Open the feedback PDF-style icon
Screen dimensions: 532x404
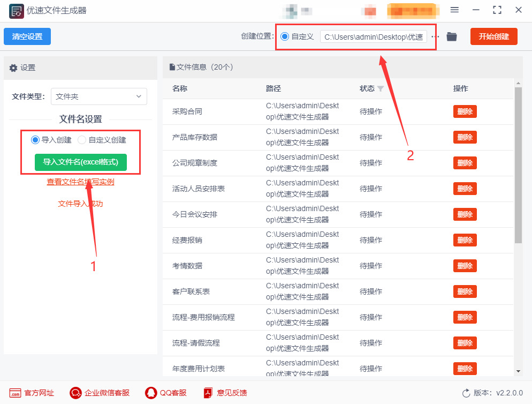tap(208, 393)
